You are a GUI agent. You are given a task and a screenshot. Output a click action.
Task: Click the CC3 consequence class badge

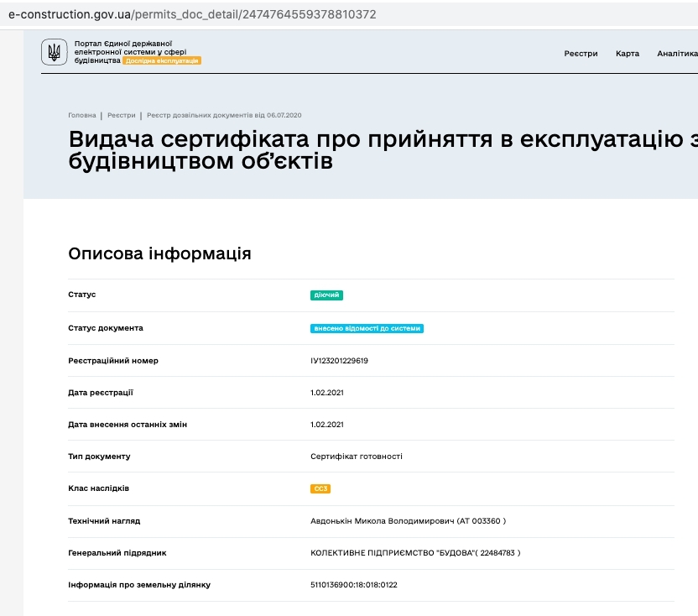click(x=320, y=488)
